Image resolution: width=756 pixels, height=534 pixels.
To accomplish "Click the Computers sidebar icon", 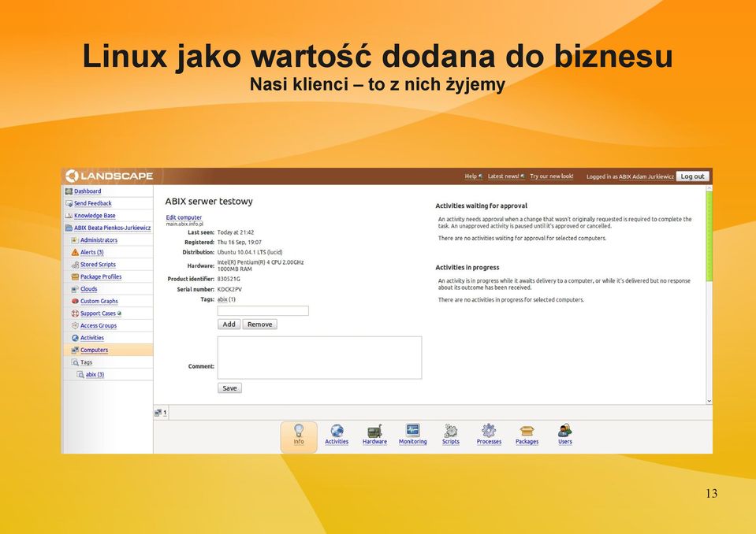I will click(75, 350).
